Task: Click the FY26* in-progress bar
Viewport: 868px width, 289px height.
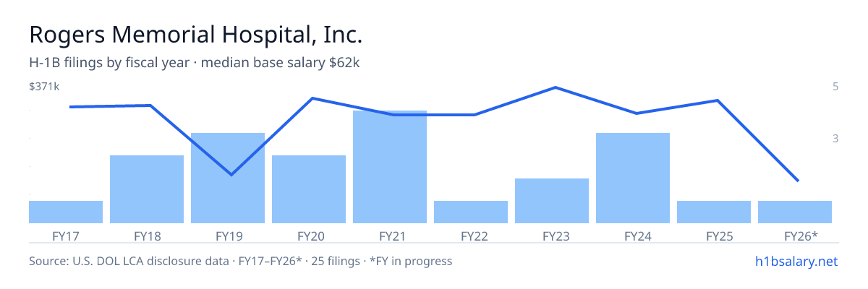Action: click(795, 212)
